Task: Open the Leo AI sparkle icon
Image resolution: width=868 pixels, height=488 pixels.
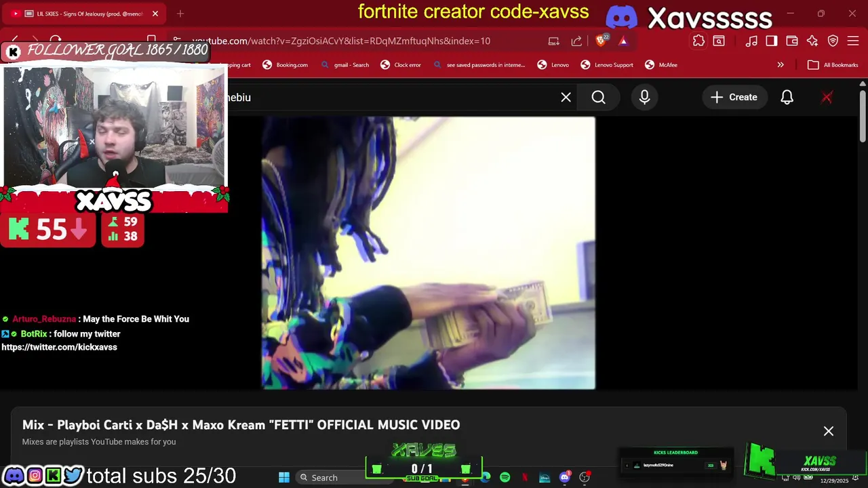Action: point(812,41)
